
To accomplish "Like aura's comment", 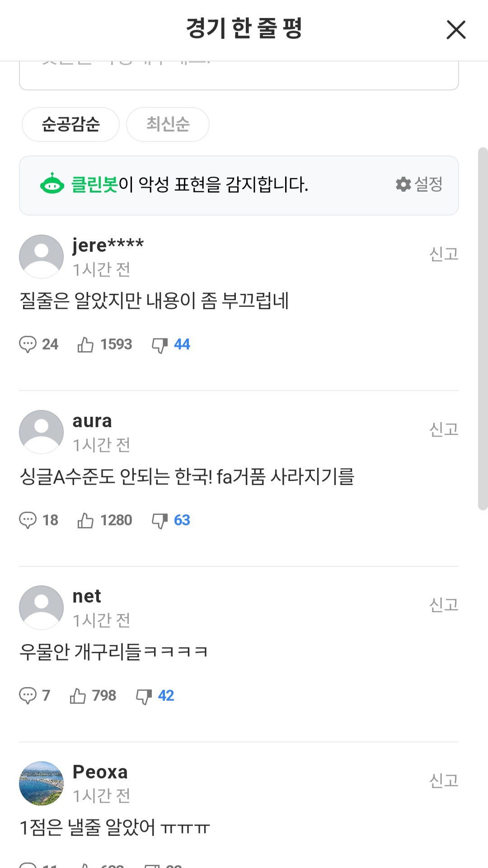I will point(85,520).
